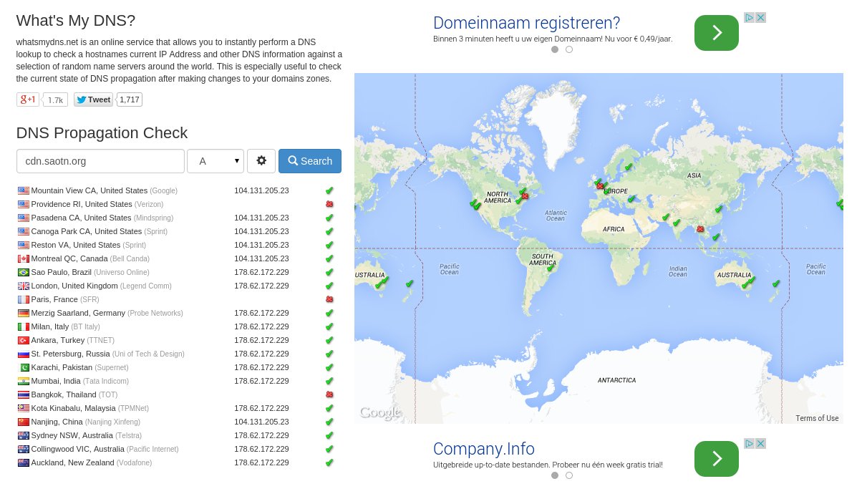
Task: Click the United States flag for Mountain View
Action: [24, 190]
